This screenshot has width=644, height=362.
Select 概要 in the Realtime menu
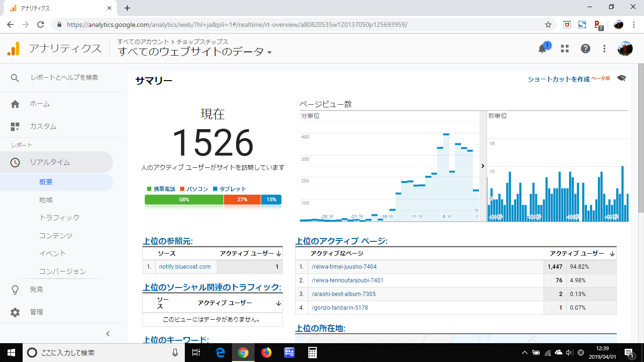pyautogui.click(x=46, y=182)
